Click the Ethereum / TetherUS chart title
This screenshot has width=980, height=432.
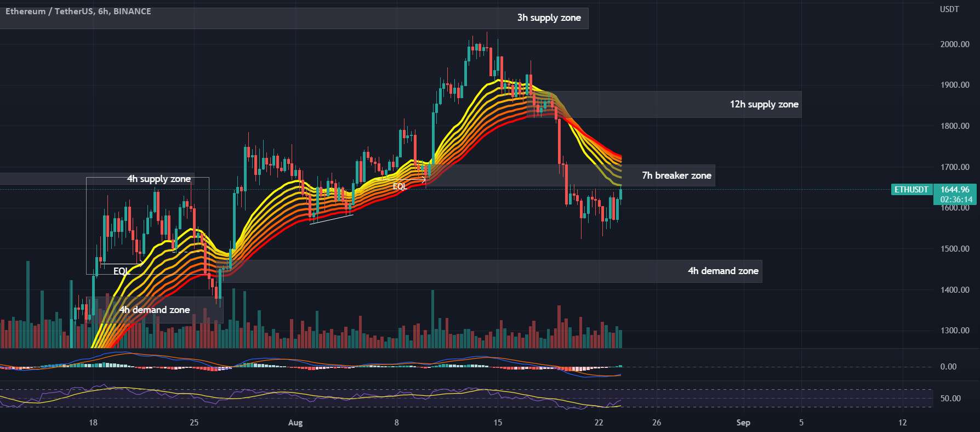[78, 11]
